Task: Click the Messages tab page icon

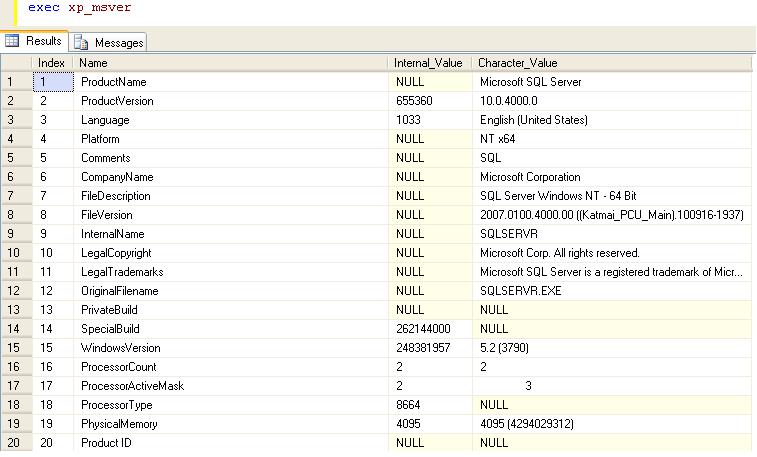Action: click(81, 42)
